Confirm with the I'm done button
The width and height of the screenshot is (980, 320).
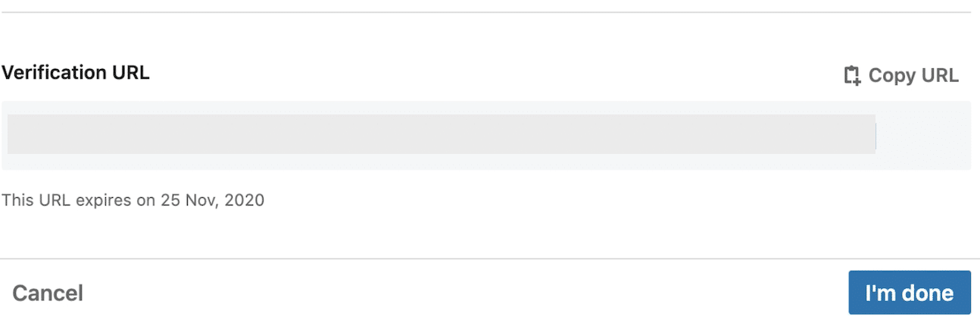tap(910, 292)
